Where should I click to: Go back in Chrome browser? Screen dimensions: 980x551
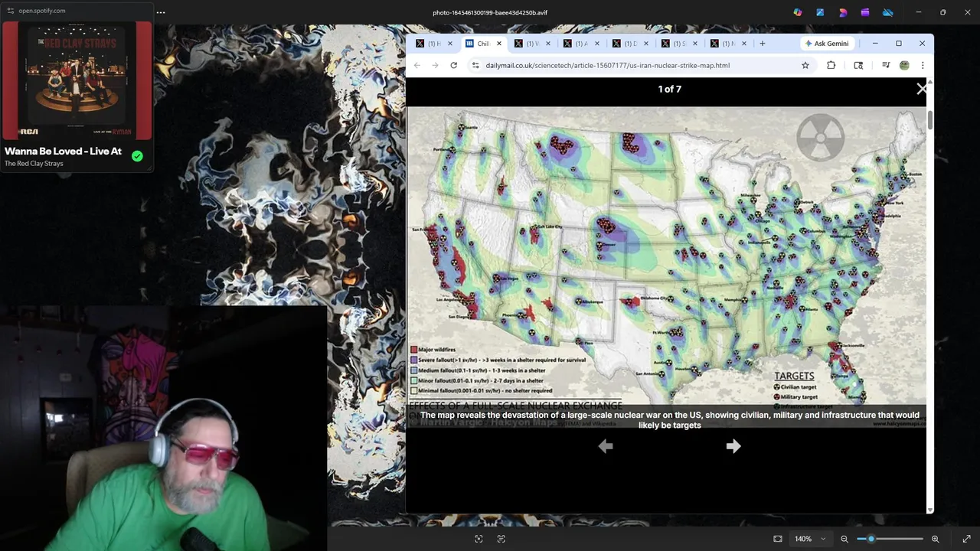pos(417,65)
